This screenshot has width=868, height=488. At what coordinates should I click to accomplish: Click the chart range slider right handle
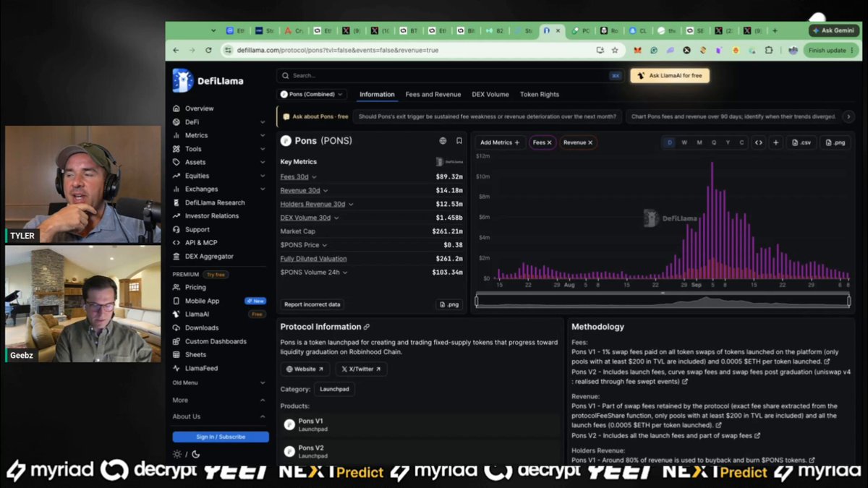[x=849, y=301]
